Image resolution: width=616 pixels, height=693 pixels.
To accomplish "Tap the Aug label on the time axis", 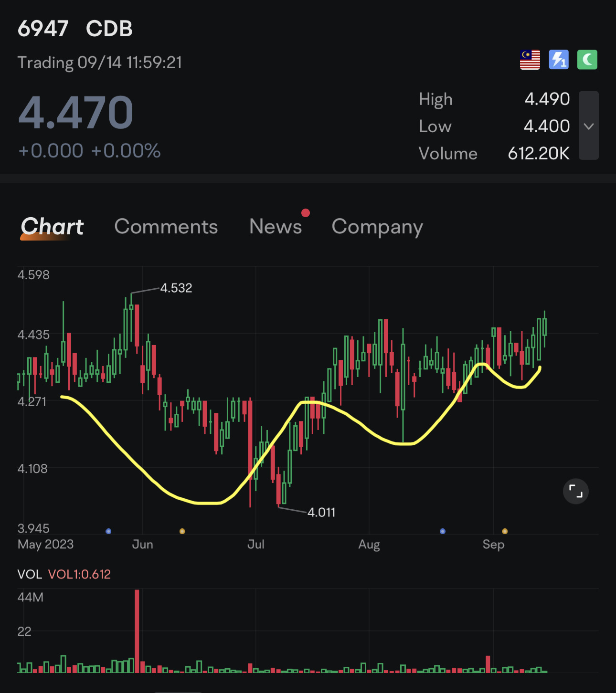I will pyautogui.click(x=369, y=545).
